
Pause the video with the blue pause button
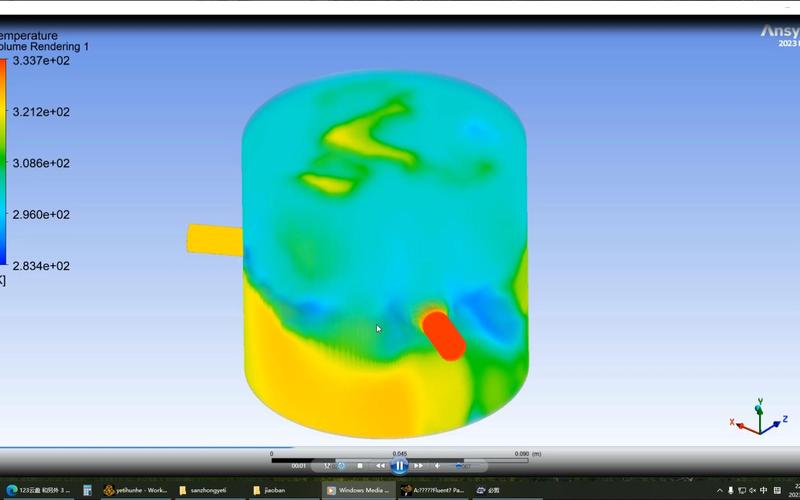tap(399, 465)
